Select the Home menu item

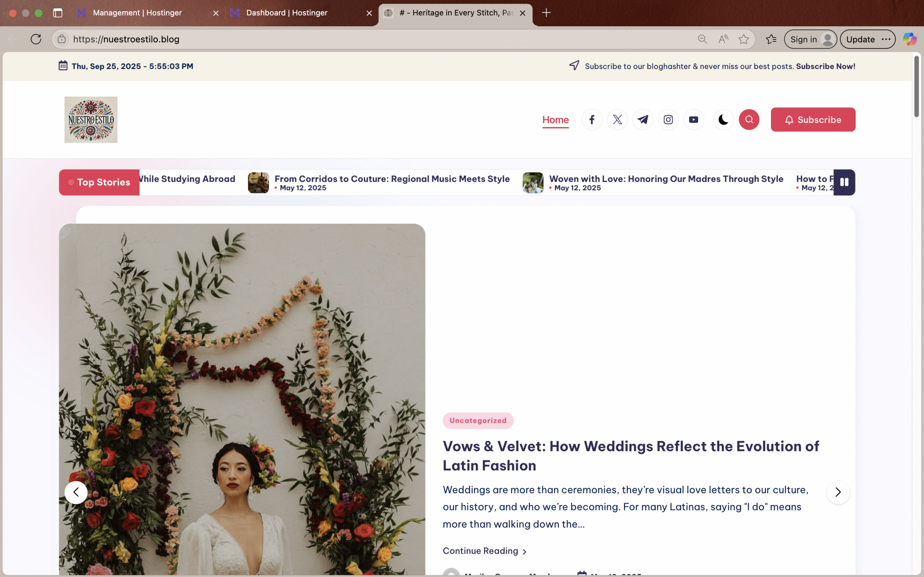point(555,120)
